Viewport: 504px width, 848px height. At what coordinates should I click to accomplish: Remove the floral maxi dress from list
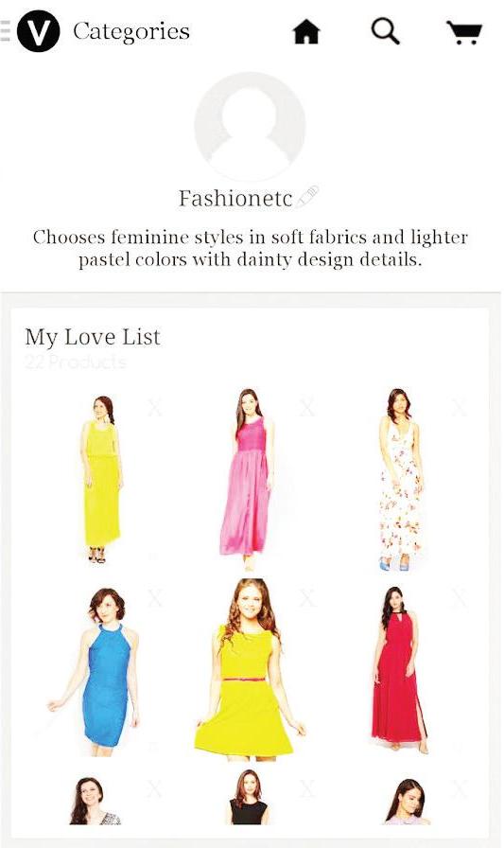pos(459,407)
